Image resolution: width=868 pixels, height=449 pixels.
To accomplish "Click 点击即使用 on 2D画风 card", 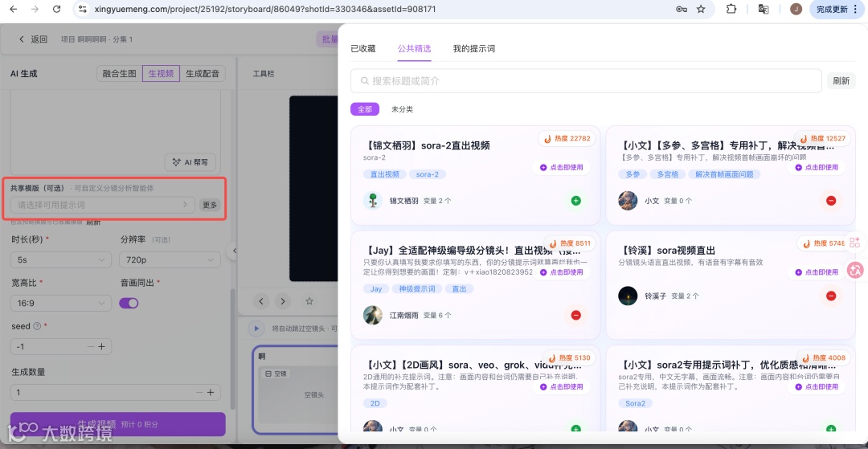I will click(x=561, y=386).
